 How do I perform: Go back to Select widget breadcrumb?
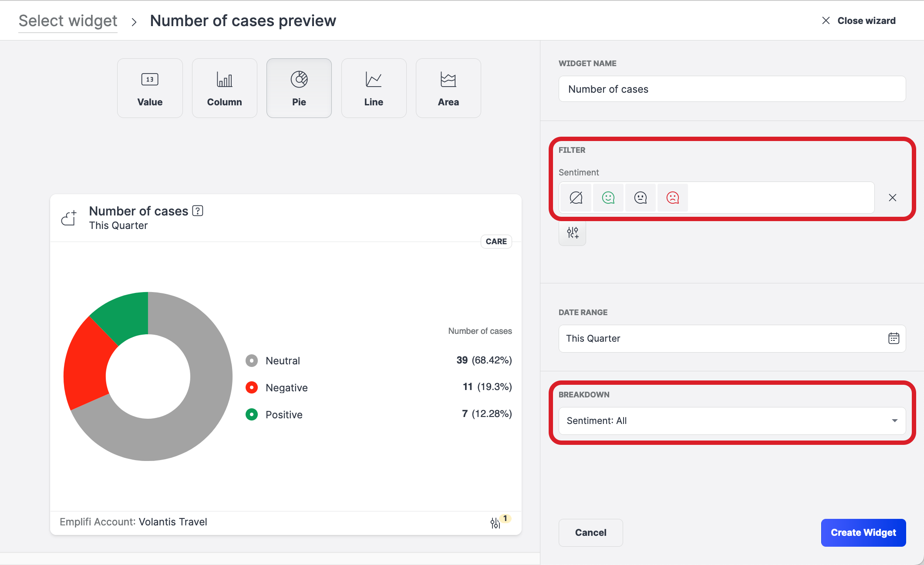68,21
